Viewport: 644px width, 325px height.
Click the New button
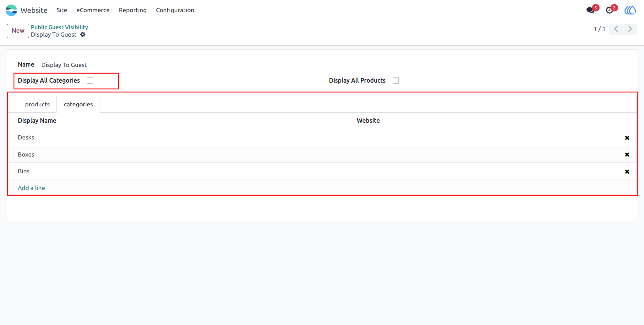[x=18, y=31]
